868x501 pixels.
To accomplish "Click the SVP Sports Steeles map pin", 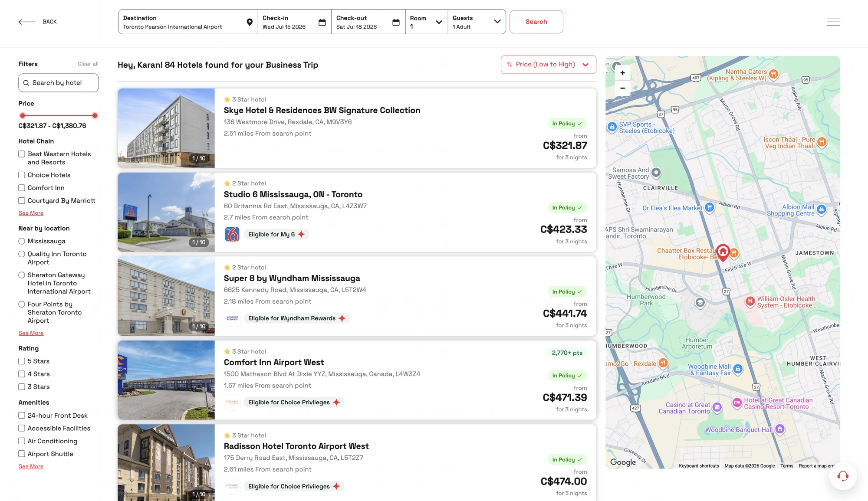I will pyautogui.click(x=612, y=127).
